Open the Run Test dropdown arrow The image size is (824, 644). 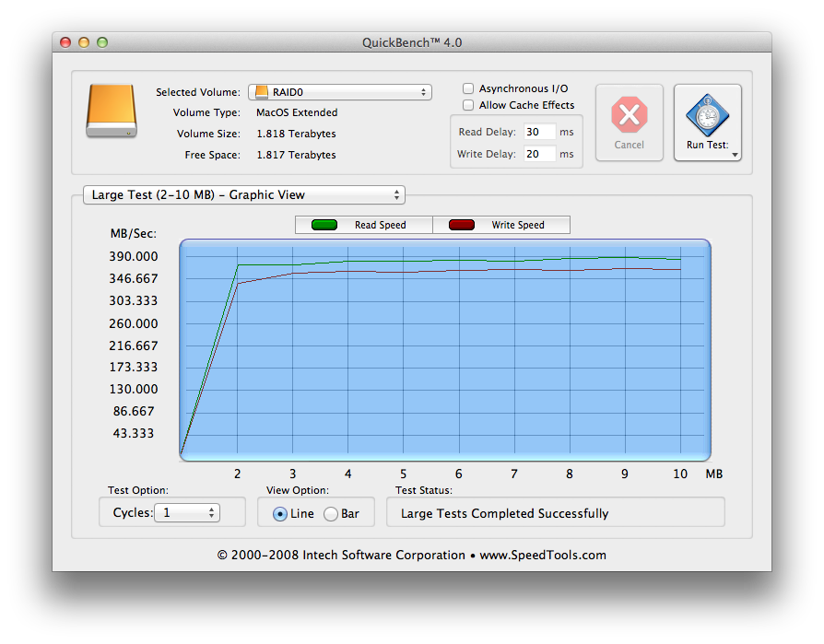pyautogui.click(x=736, y=155)
